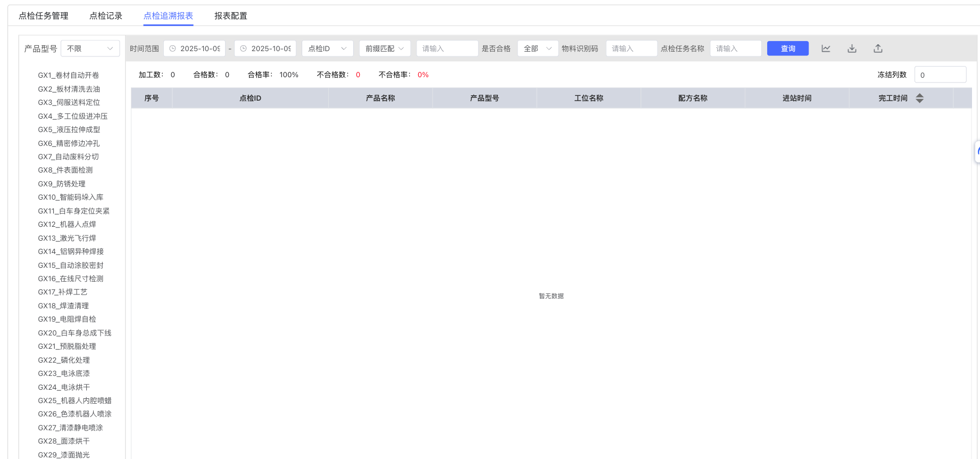
Task: Open the 点检ID field selector dropdown
Action: coord(327,48)
